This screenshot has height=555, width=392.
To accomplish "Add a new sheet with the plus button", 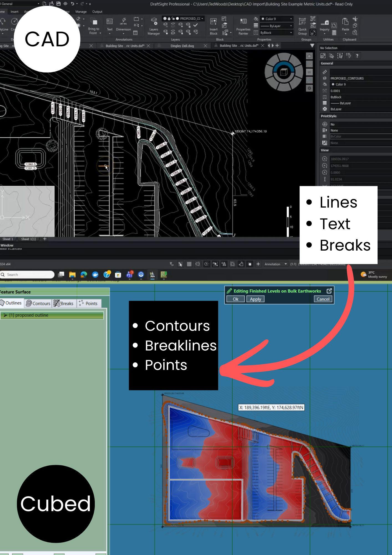I will pos(45,239).
